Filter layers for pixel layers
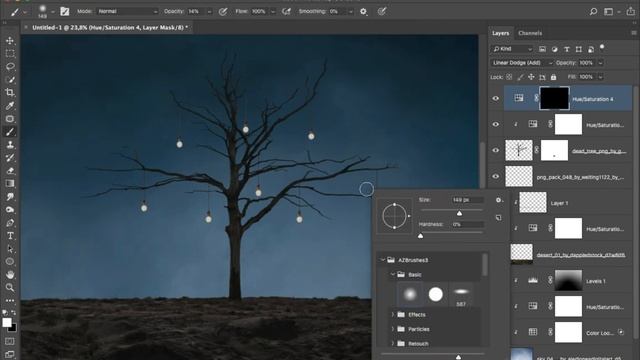The image size is (640, 360). 542,49
